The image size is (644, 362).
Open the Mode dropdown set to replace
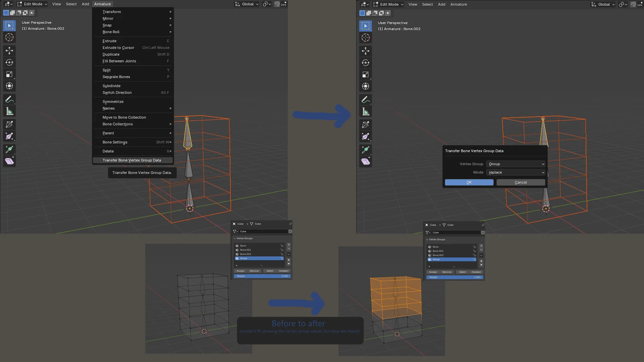click(516, 173)
